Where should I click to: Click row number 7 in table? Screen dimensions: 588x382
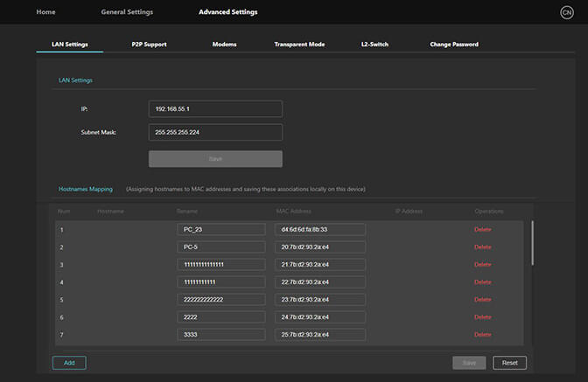click(x=62, y=335)
